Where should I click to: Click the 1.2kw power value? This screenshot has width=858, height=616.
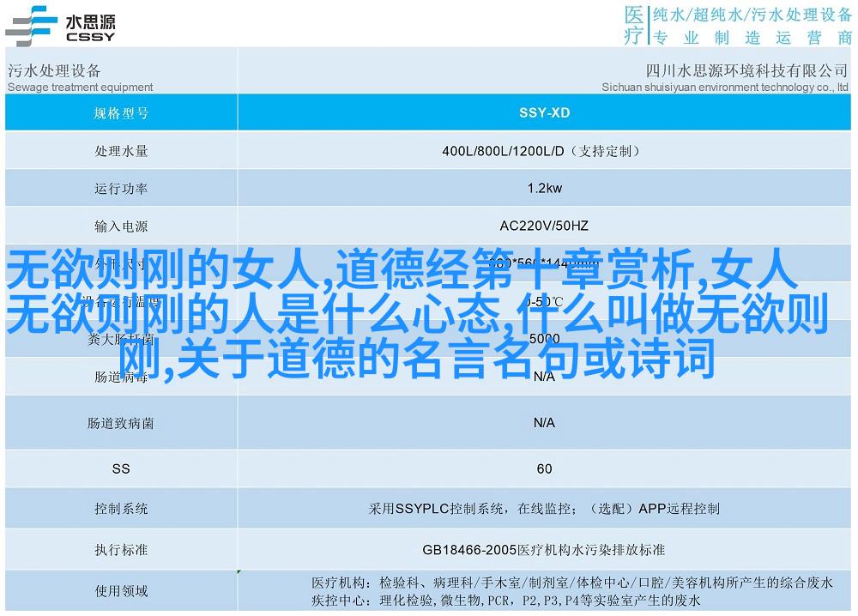(545, 188)
